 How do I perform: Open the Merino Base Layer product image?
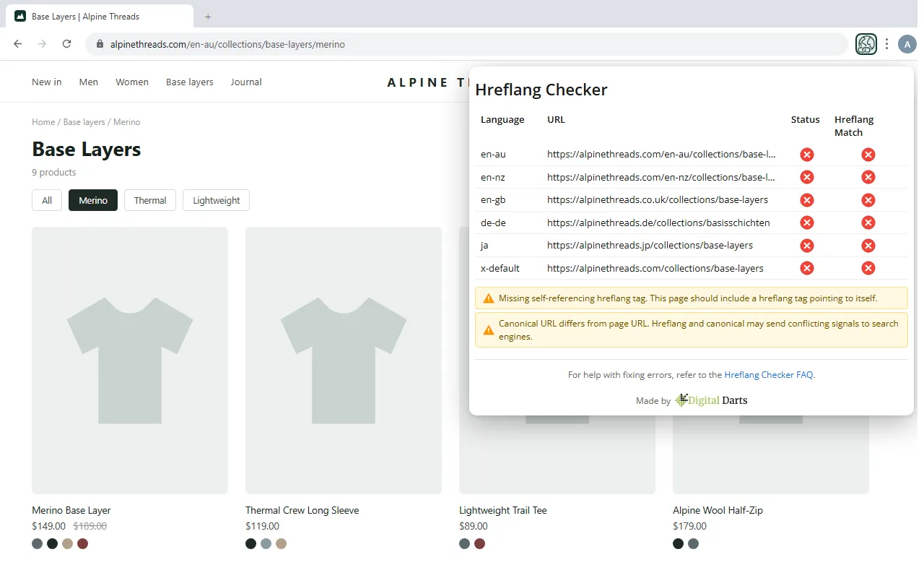(x=130, y=361)
